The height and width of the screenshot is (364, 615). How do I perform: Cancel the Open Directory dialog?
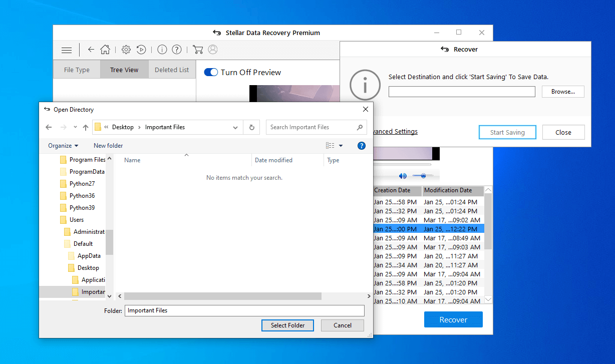click(x=343, y=325)
